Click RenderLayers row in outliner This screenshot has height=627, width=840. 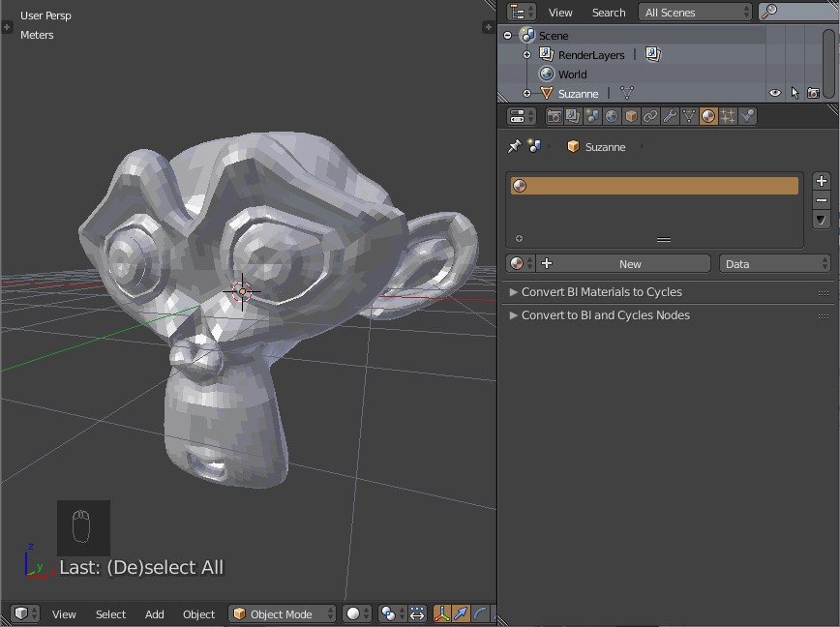coord(591,54)
